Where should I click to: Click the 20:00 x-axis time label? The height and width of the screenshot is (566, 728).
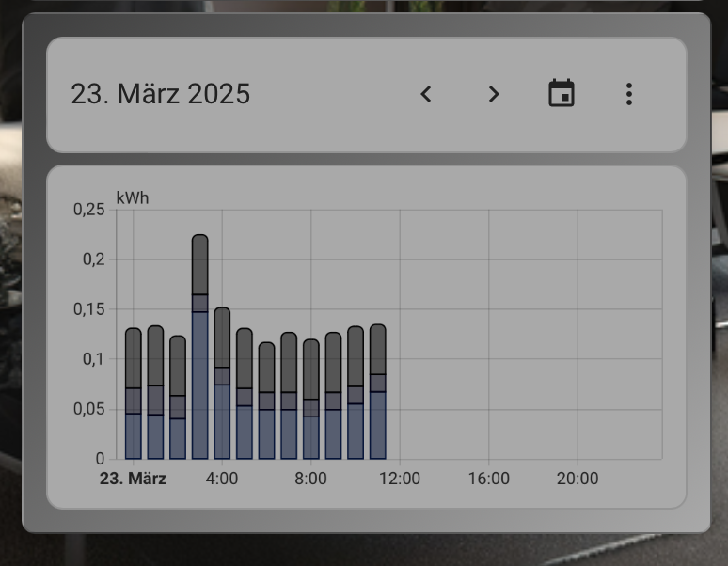577,479
